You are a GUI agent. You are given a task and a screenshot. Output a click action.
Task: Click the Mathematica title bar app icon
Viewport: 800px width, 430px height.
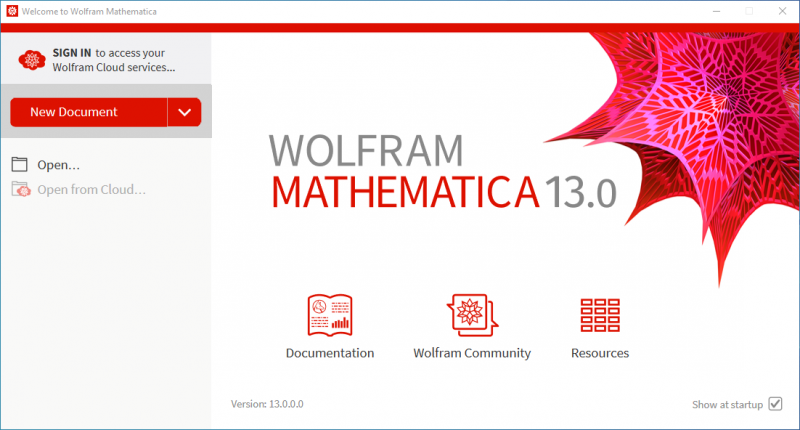[12, 11]
